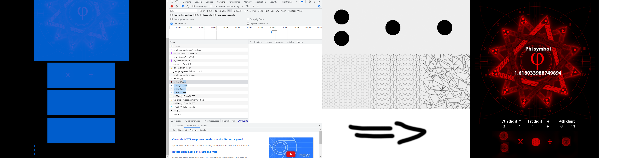644x158 pixels.
Task: Expand more DevTools tabs chevron
Action: tap(297, 2)
